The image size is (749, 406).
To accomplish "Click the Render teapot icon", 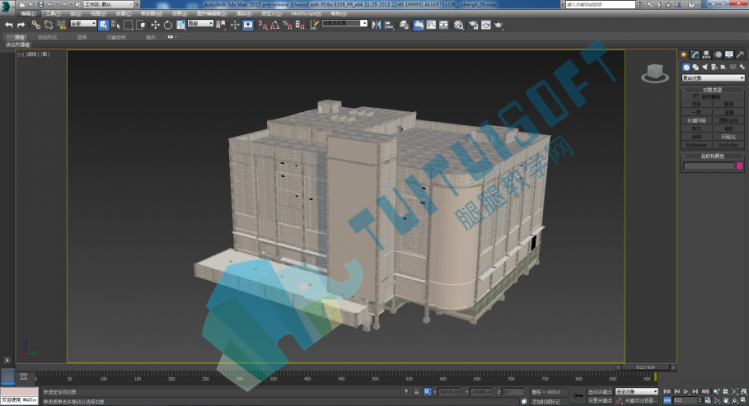I will pyautogui.click(x=499, y=25).
